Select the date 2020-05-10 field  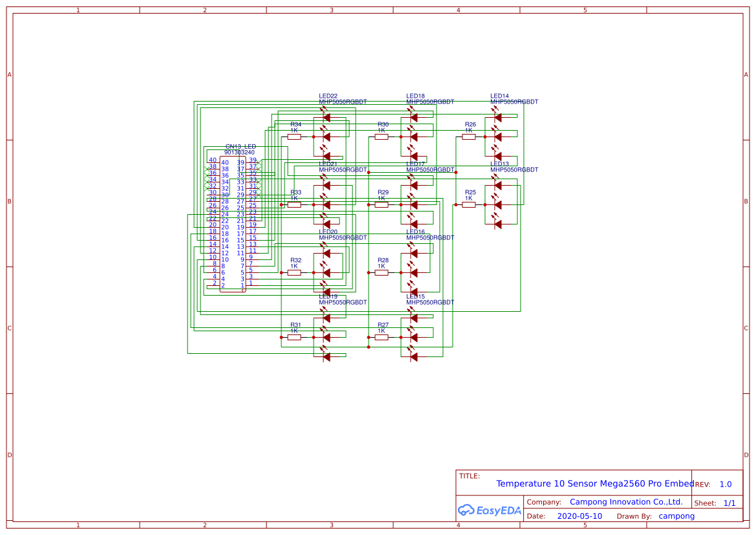click(580, 516)
